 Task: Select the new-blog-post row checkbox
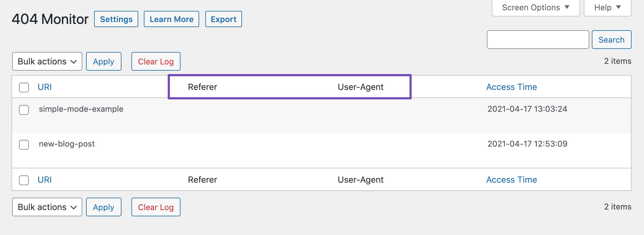coord(24,145)
